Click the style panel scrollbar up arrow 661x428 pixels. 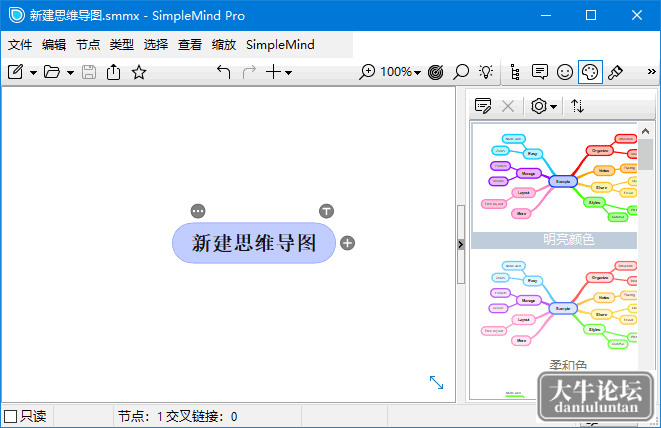[645, 132]
